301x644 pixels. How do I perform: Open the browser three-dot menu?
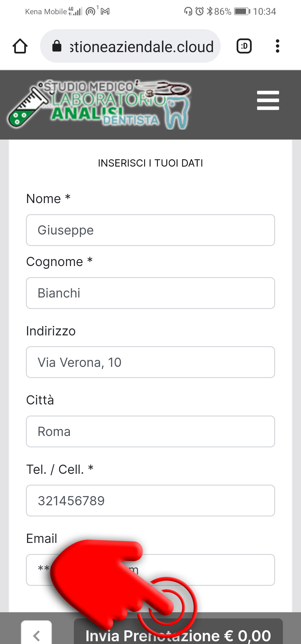[x=277, y=46]
